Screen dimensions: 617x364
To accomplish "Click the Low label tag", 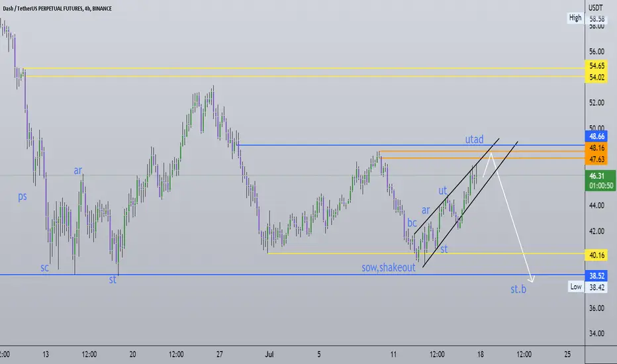I will (576, 287).
